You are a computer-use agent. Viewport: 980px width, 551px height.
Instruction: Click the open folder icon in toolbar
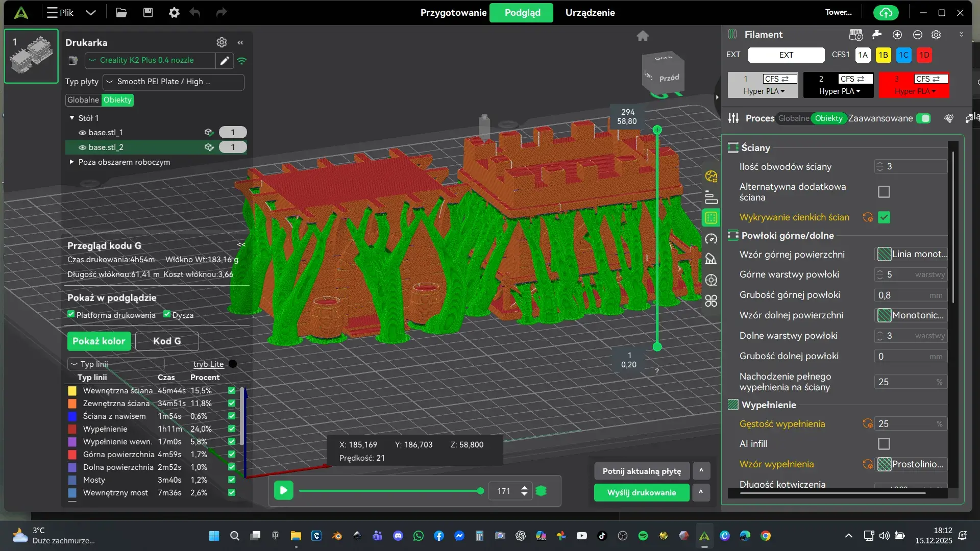coord(121,13)
